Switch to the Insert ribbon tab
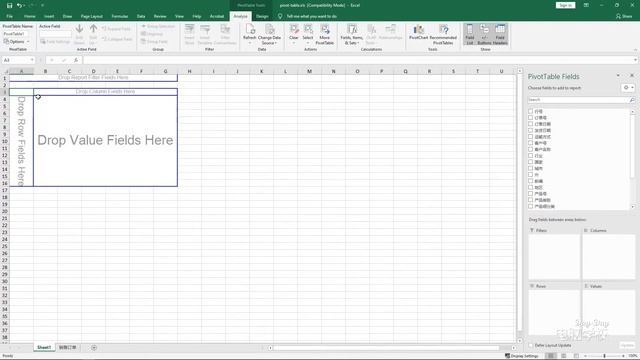The image size is (640, 360). point(49,16)
